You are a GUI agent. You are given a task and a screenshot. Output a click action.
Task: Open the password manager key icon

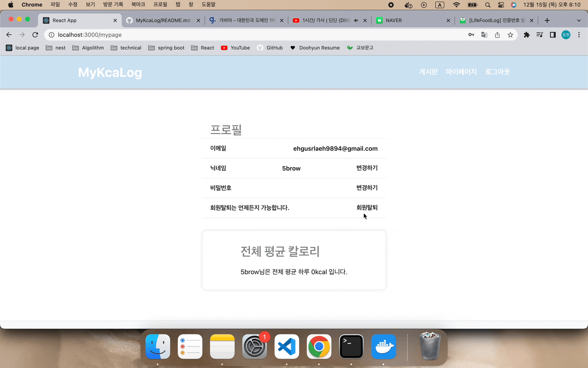click(471, 35)
